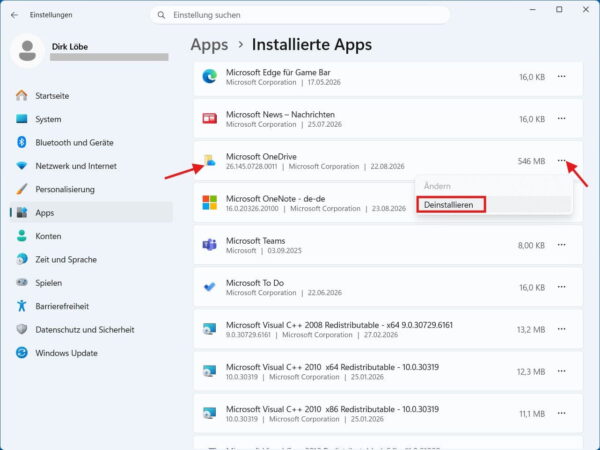Select the Microsoft Teams app name
This screenshot has height=450, width=600.
(256, 241)
